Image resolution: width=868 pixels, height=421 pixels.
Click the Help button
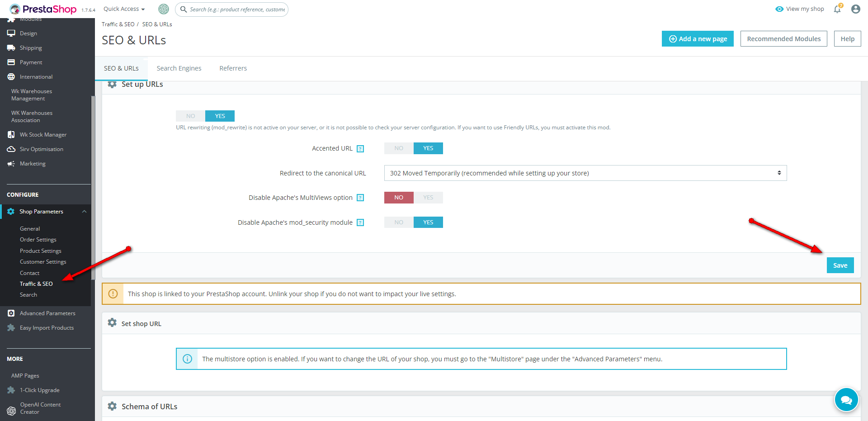pos(848,39)
